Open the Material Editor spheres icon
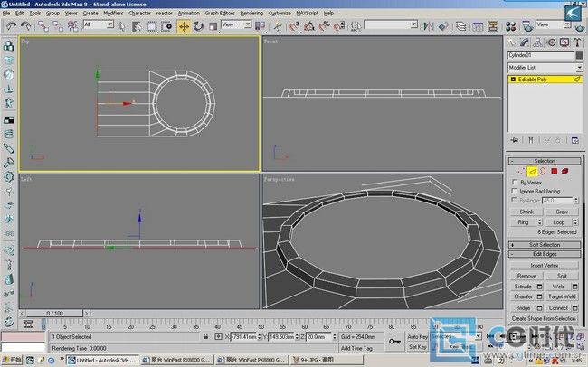Image resolution: width=588 pixels, height=367 pixels. pos(510,26)
